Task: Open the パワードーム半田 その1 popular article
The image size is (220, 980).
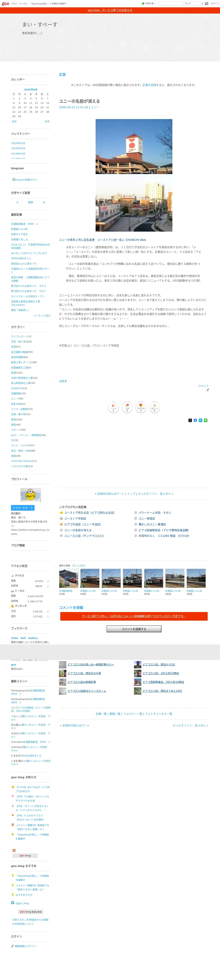Action: 155,513
